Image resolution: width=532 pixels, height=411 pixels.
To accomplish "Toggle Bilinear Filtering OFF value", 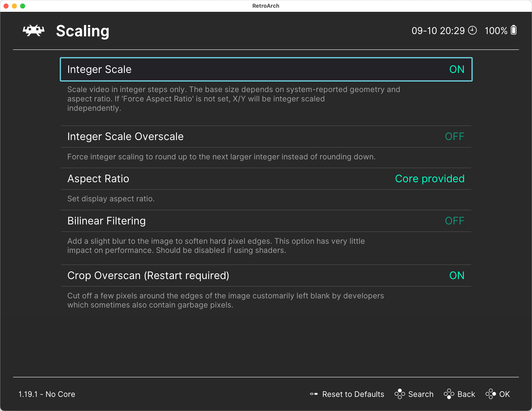I will (x=455, y=221).
